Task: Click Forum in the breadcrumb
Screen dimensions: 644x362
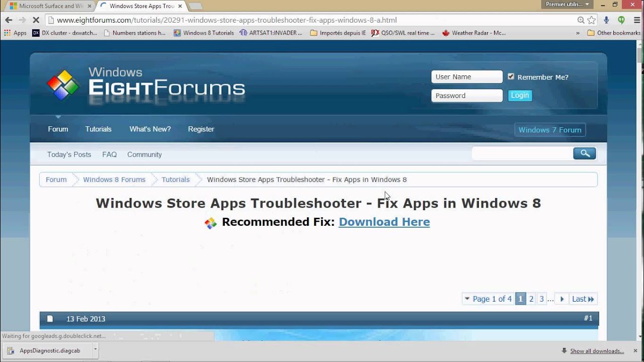Action: click(56, 179)
